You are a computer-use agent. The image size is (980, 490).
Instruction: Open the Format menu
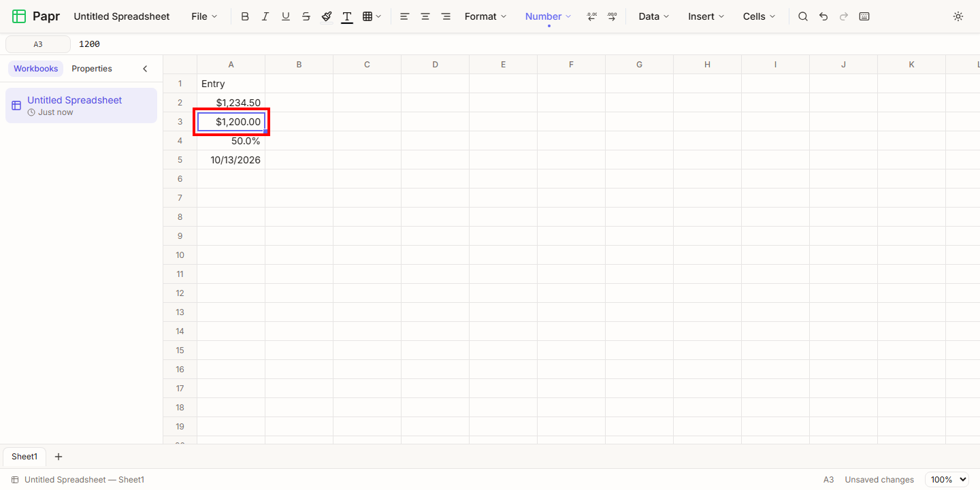tap(485, 16)
